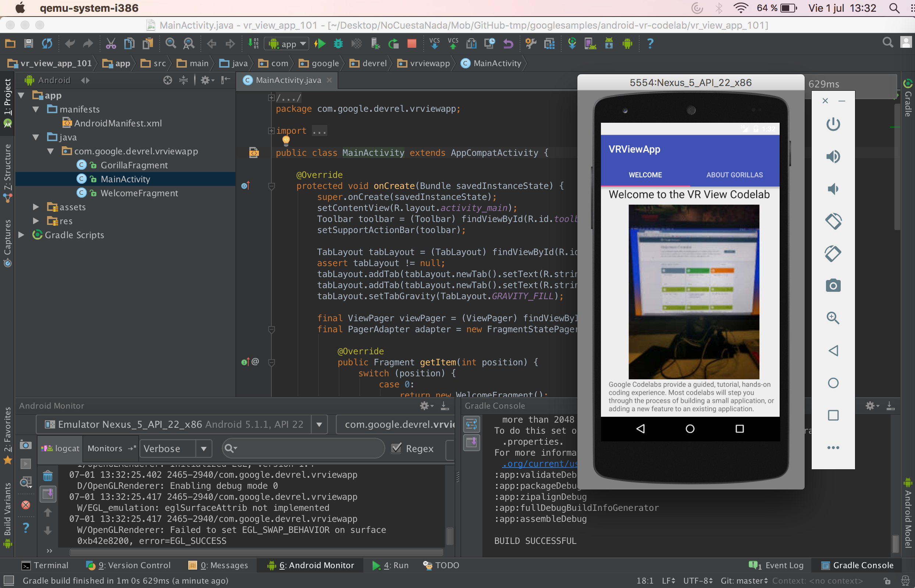Open the 9: Version Control tab
The height and width of the screenshot is (588, 915).
coord(128,565)
